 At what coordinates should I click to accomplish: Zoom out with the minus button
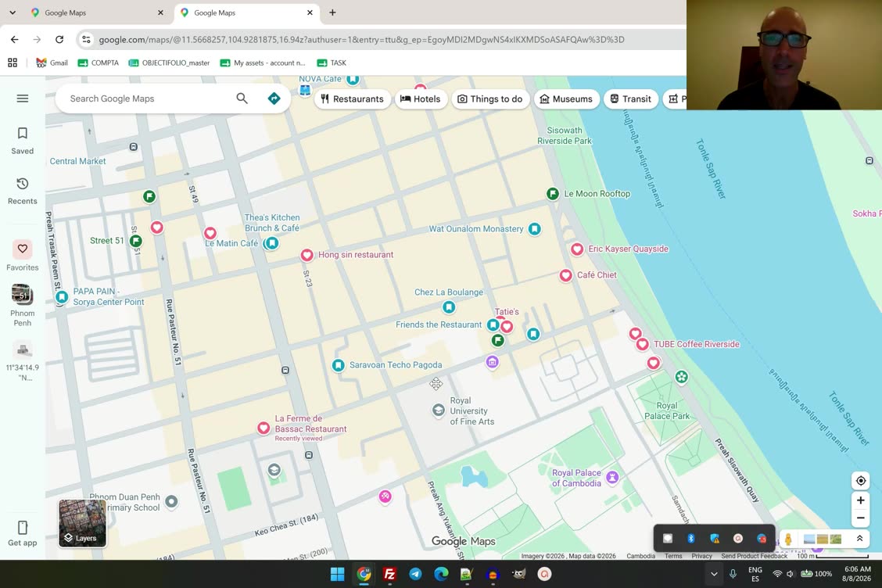tap(861, 518)
